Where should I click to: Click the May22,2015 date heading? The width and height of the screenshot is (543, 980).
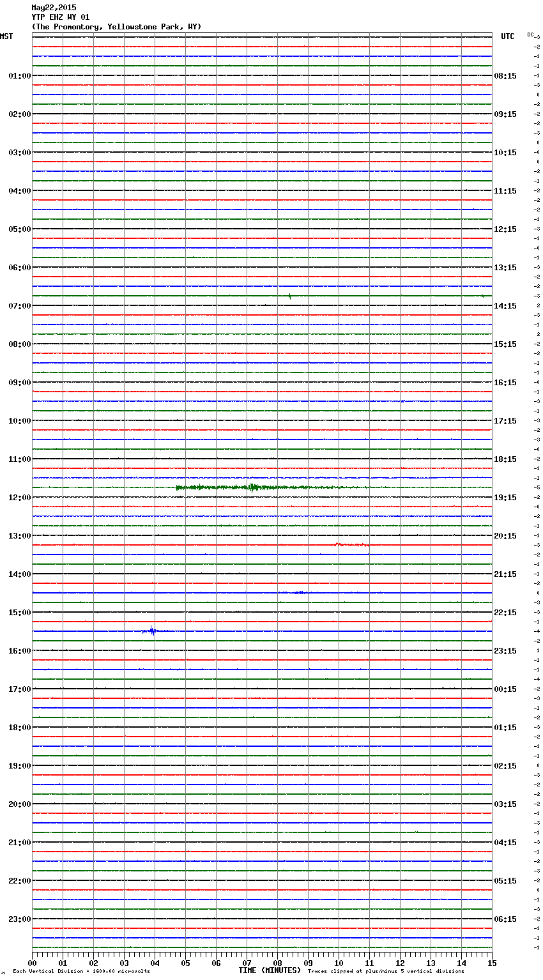click(x=54, y=8)
